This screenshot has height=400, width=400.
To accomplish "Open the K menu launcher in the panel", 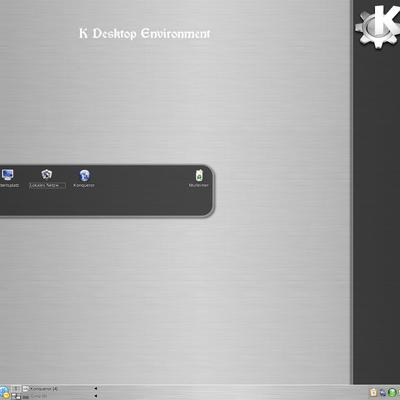I will (3, 390).
